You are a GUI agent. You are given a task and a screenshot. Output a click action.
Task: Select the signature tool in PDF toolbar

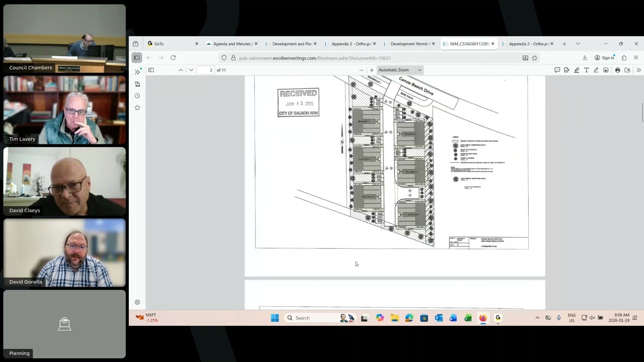coord(567,70)
